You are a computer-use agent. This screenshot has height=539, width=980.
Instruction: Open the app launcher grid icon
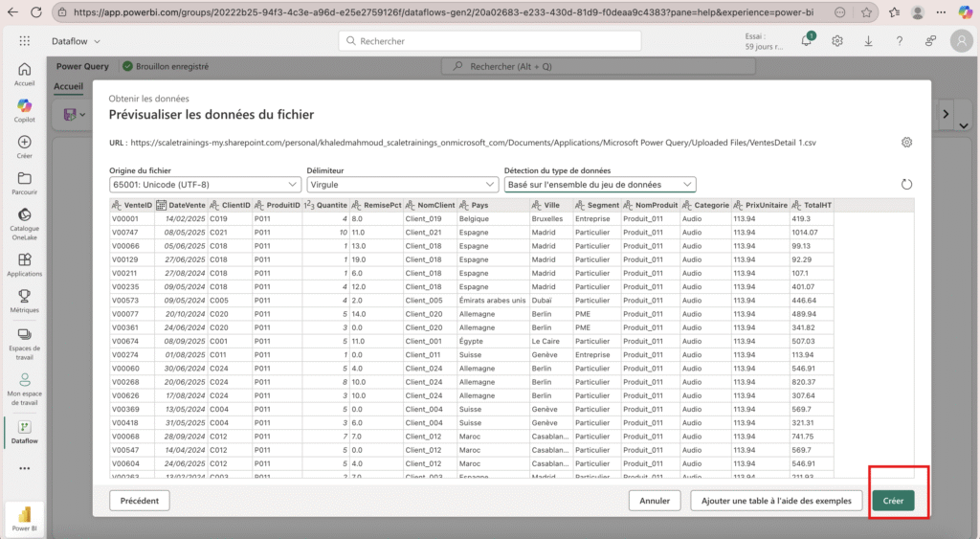24,41
